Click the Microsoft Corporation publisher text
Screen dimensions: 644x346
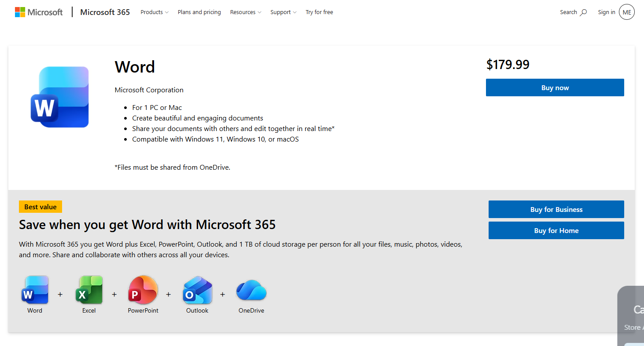(x=149, y=90)
